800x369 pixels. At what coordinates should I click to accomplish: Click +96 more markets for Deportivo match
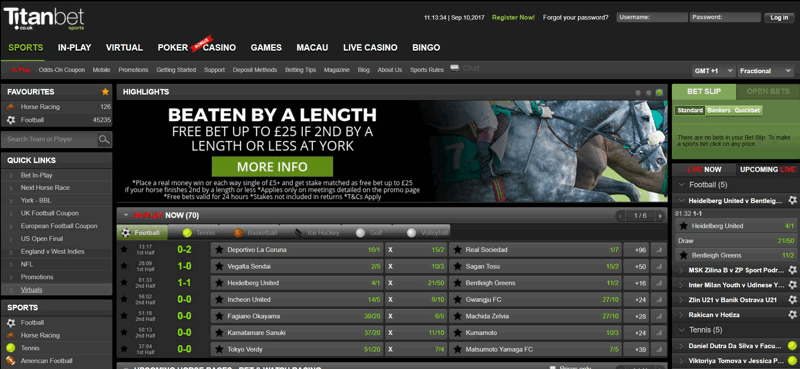tap(637, 250)
